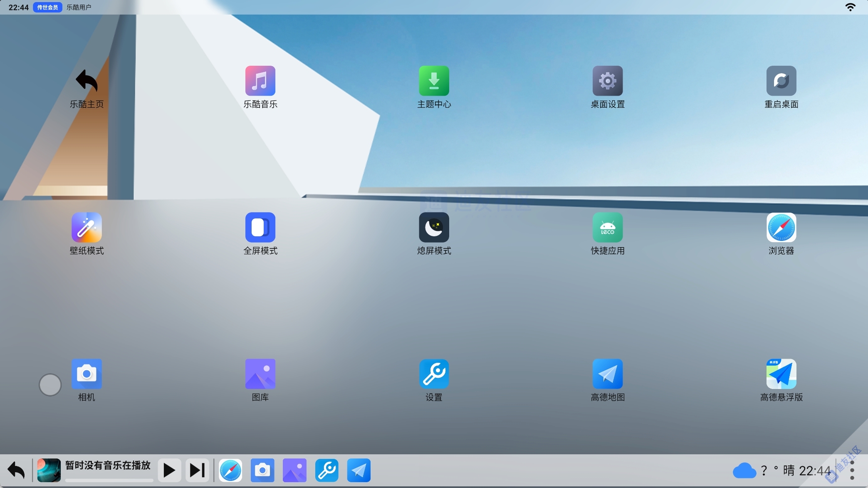Click the cloud weather icon in dock
The width and height of the screenshot is (868, 488).
pyautogui.click(x=744, y=471)
